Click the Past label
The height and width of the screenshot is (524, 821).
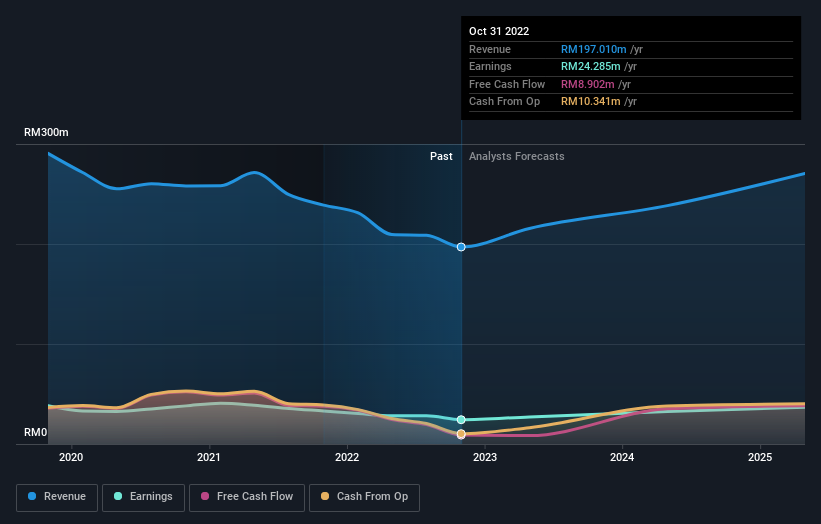point(441,157)
